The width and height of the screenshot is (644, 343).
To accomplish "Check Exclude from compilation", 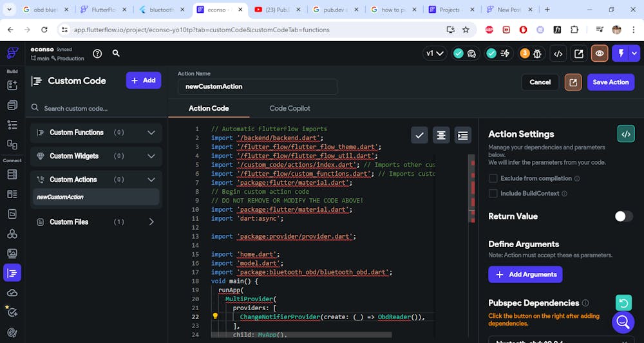I will click(493, 178).
